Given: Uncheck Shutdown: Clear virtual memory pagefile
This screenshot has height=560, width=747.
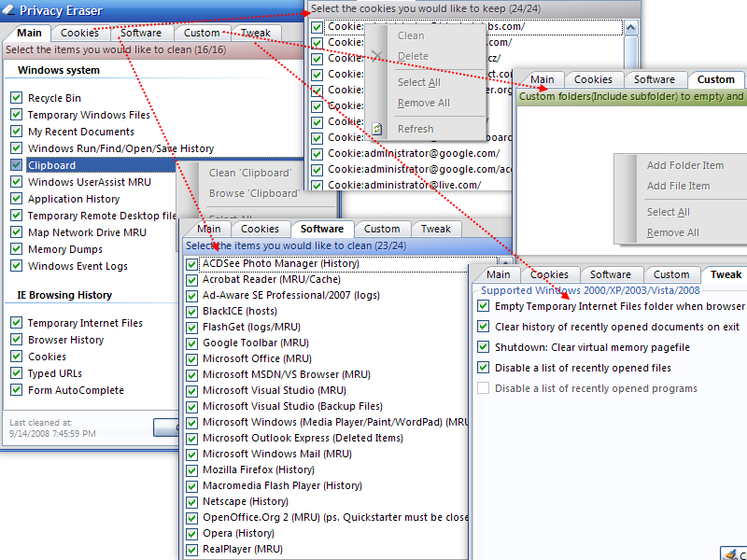Looking at the screenshot, I should tap(483, 346).
